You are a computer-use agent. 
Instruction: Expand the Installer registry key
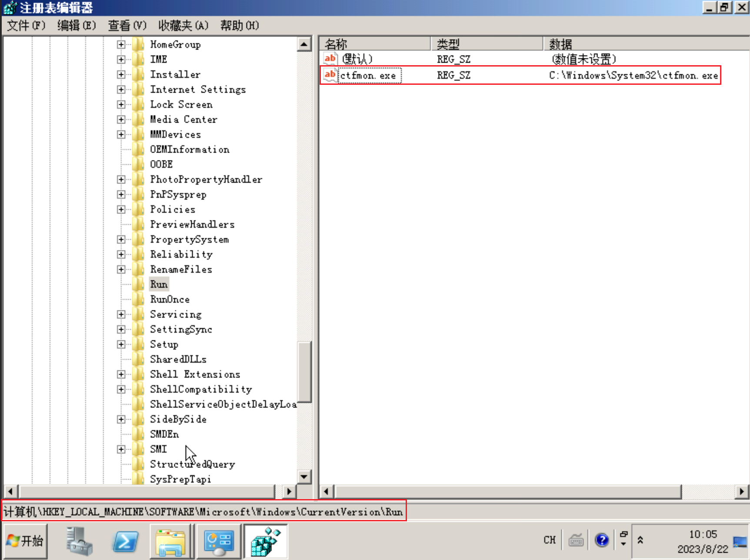pos(121,74)
